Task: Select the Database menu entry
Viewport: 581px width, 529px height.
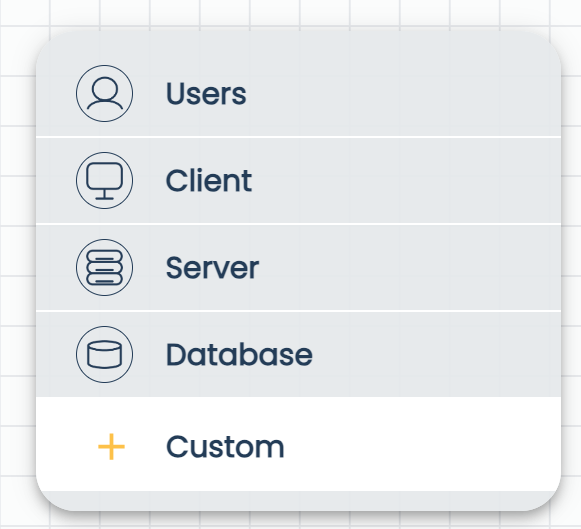Action: tap(299, 355)
